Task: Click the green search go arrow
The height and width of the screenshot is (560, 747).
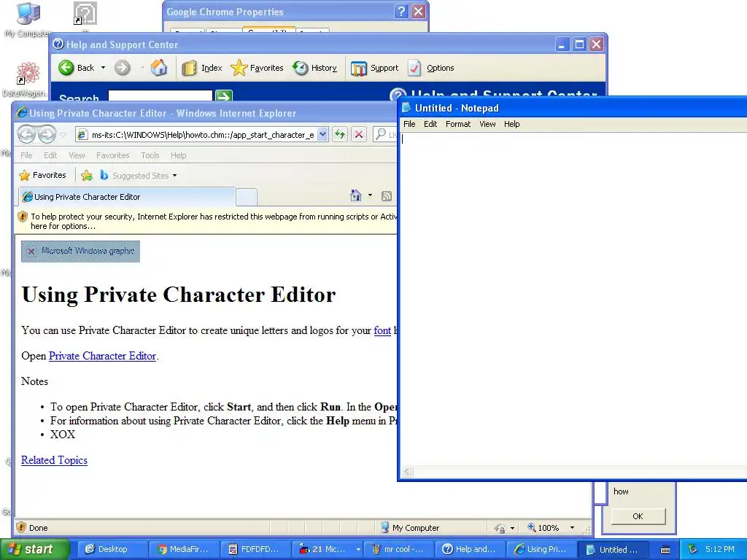Action: click(224, 96)
